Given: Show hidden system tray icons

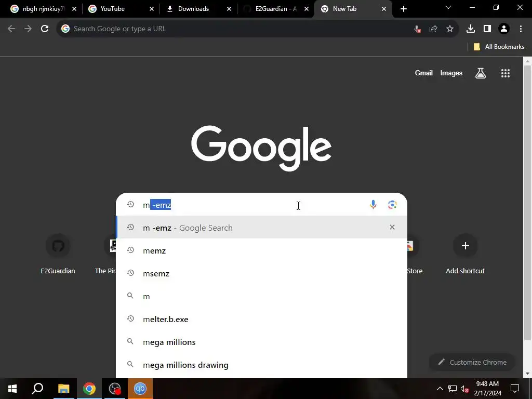Looking at the screenshot, I should (440, 389).
